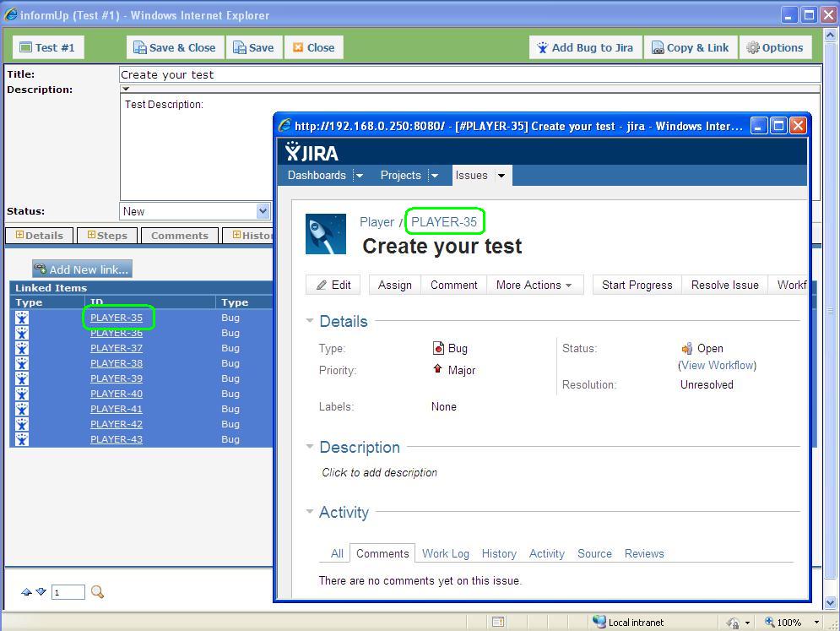This screenshot has height=631, width=840.
Task: Switch to the Comments tab in informUp
Action: click(x=180, y=236)
